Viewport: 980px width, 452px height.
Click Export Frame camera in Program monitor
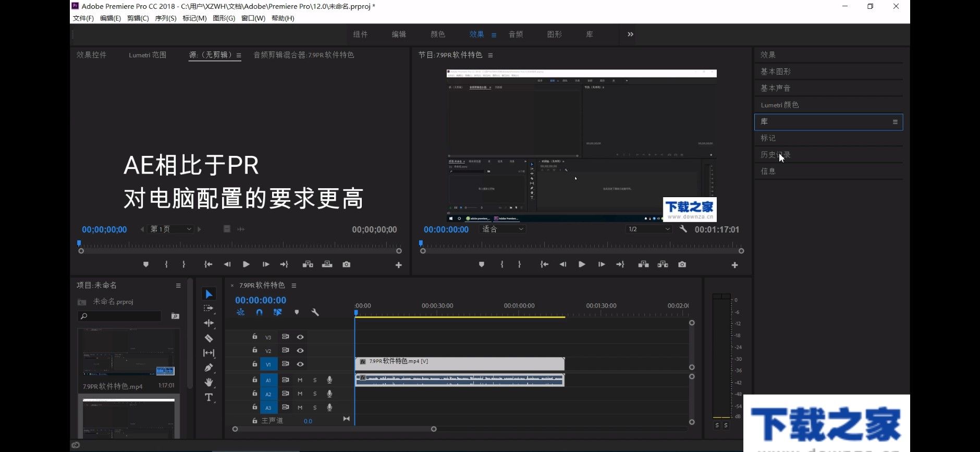point(682,264)
